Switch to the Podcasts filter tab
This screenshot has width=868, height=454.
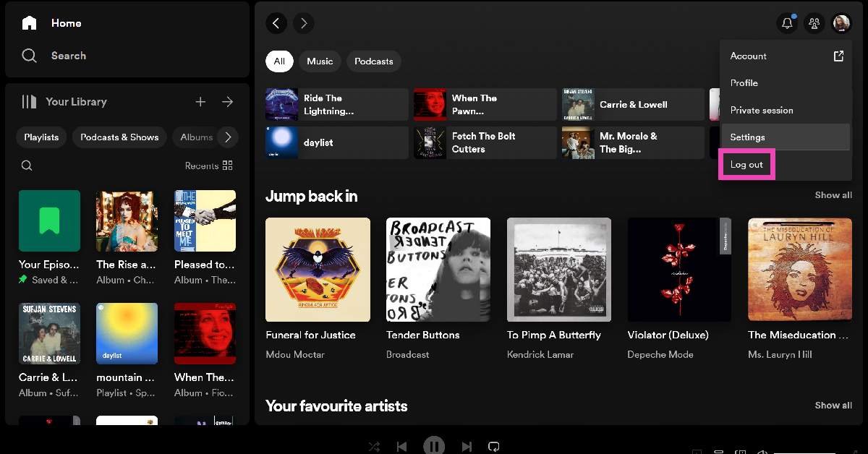373,61
